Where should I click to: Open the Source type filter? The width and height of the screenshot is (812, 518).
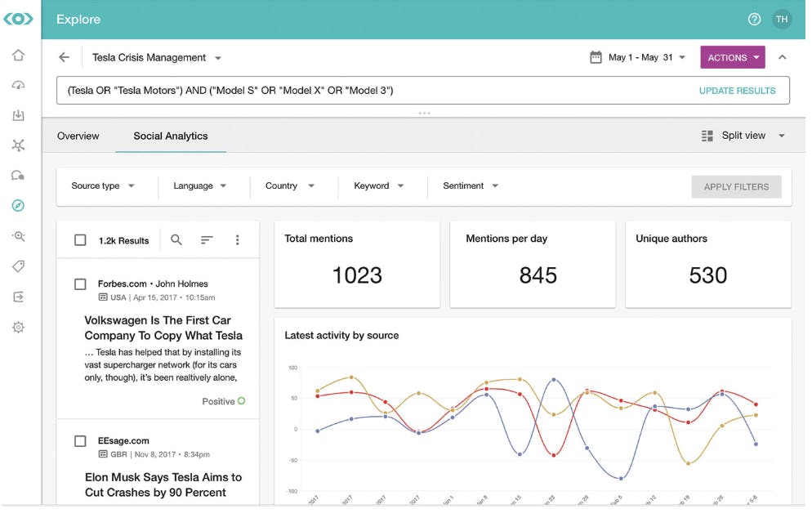(103, 186)
